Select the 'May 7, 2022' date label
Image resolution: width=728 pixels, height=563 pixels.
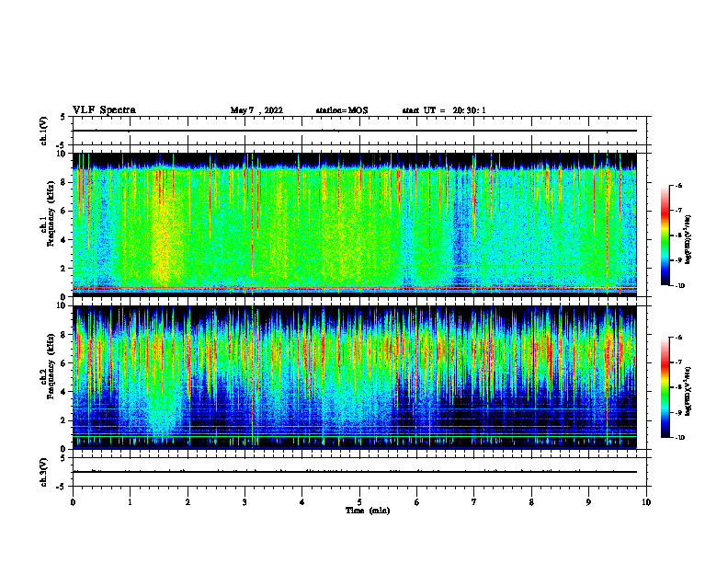tap(256, 110)
